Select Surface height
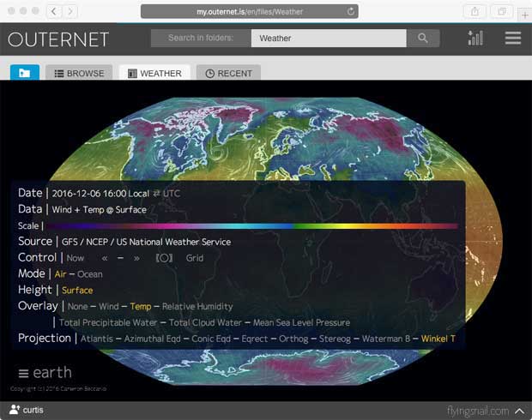The width and height of the screenshot is (532, 420). pyautogui.click(x=77, y=291)
